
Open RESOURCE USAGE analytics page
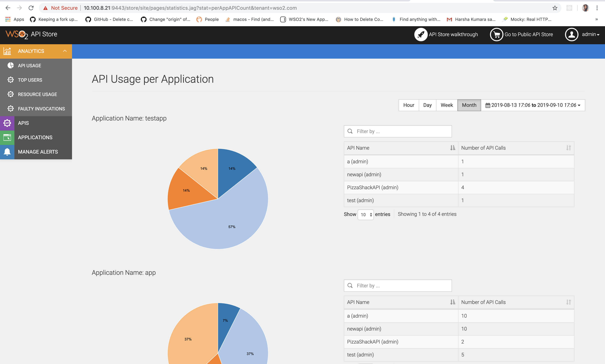[x=36, y=94]
